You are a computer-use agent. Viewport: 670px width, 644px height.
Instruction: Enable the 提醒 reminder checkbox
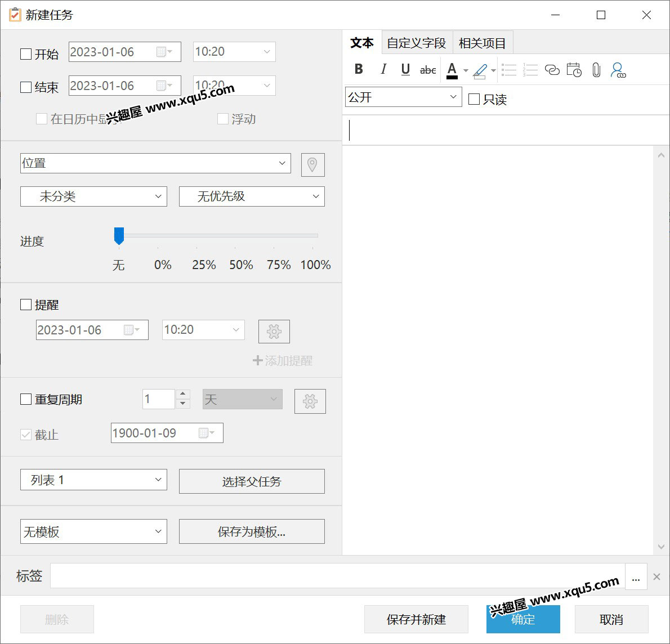(x=26, y=305)
